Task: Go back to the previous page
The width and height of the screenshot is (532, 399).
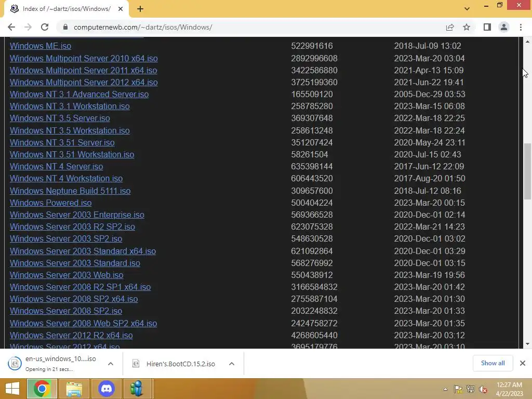Action: pyautogui.click(x=11, y=27)
